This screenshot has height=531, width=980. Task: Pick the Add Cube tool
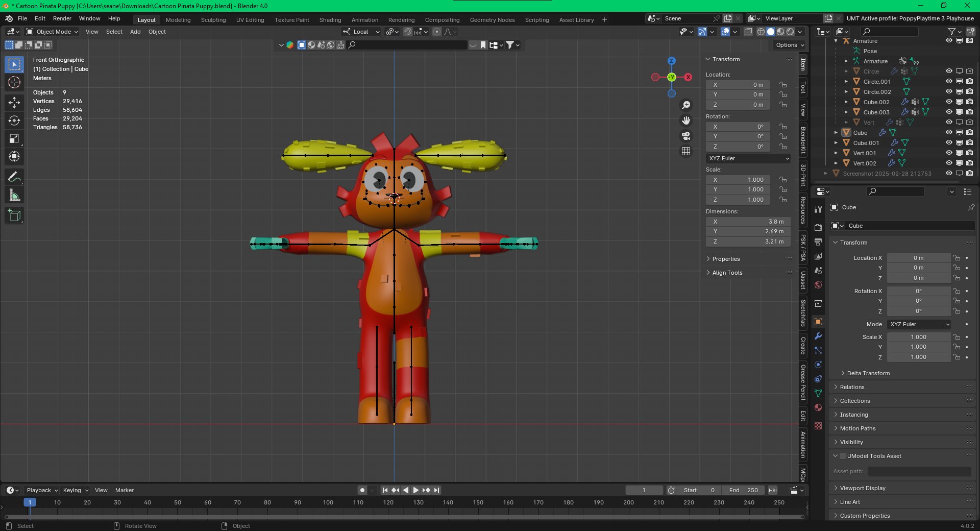point(14,215)
